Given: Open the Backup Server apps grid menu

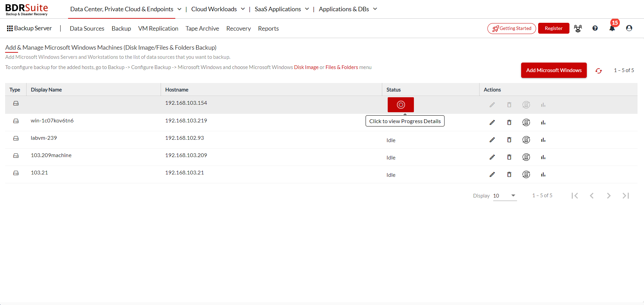Looking at the screenshot, I should (x=10, y=29).
